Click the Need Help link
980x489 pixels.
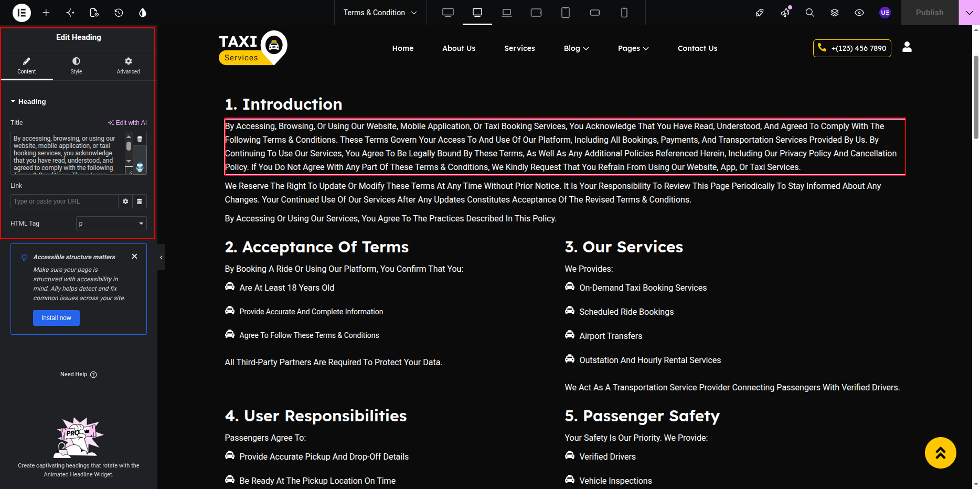pos(78,375)
